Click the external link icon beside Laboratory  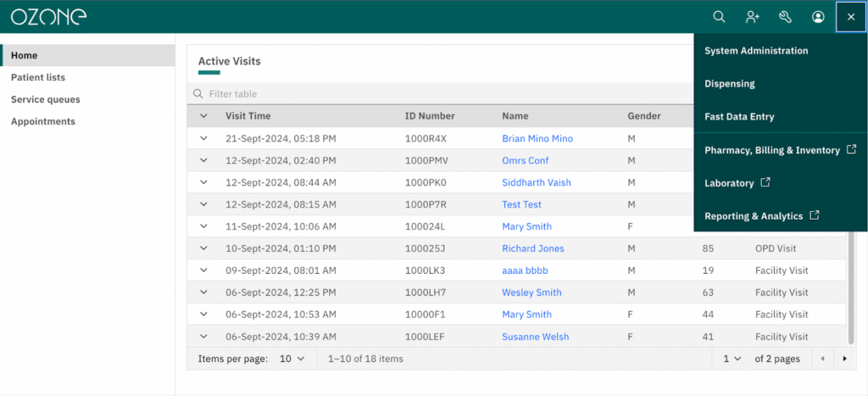click(x=765, y=182)
